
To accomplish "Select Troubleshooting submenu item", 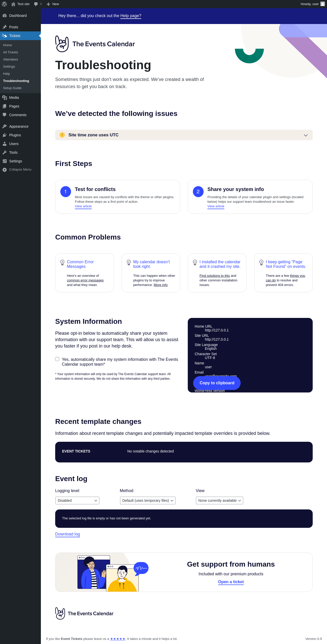I will point(16,81).
